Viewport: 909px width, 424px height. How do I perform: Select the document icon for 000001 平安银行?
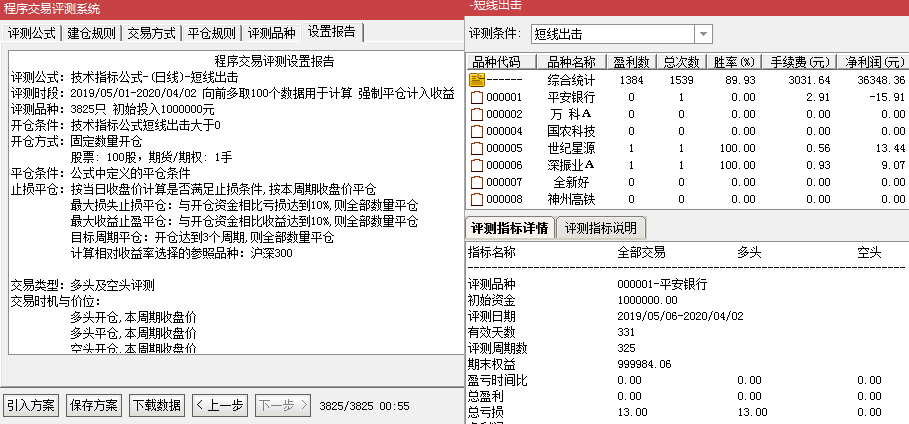click(x=476, y=97)
